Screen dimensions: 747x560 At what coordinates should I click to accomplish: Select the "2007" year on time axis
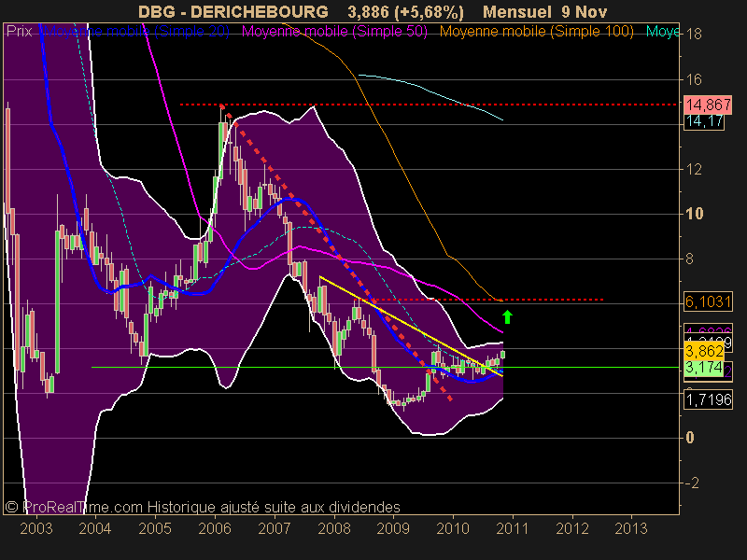click(275, 528)
